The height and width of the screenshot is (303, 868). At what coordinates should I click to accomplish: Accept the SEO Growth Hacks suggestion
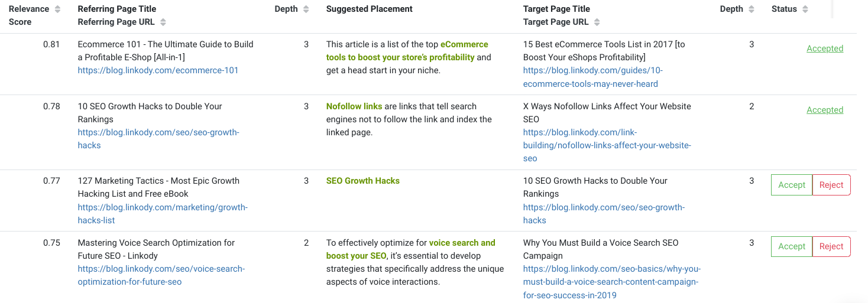[x=791, y=185]
